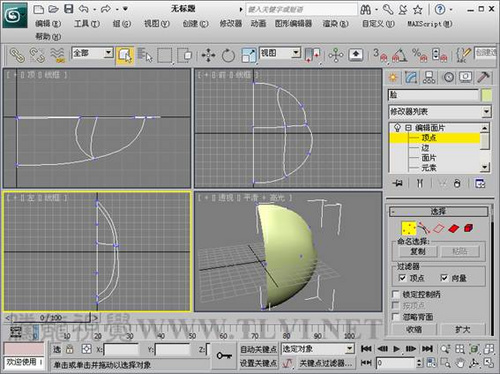The height and width of the screenshot is (374, 500).
Task: Toggle the Percent Snap icon
Action: click(x=419, y=55)
